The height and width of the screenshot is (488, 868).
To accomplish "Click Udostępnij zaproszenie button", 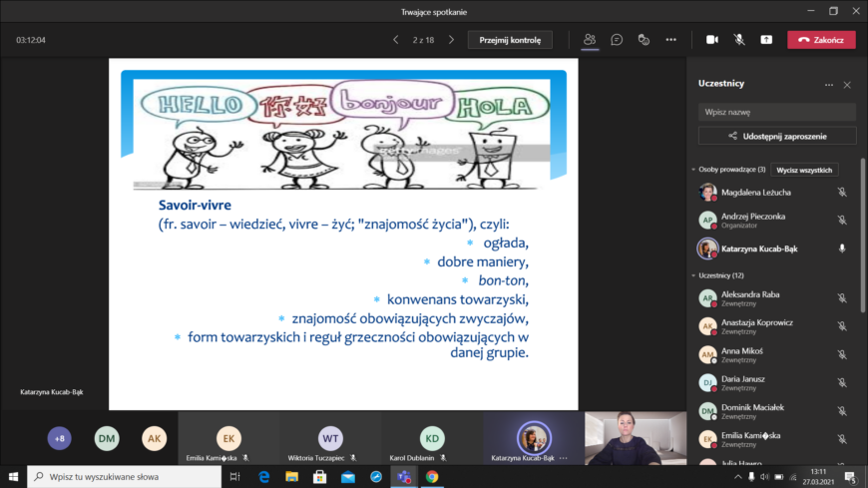I will pyautogui.click(x=777, y=136).
